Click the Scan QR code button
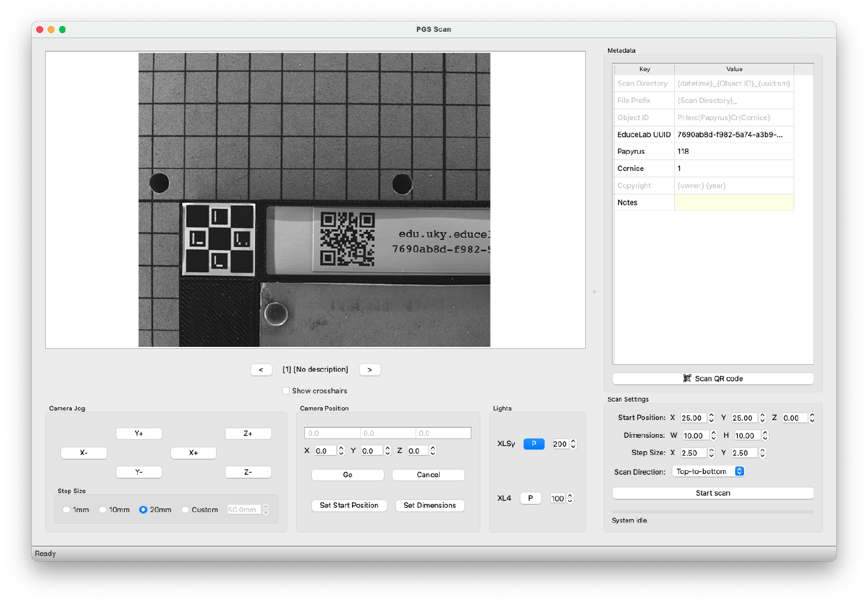 coord(712,379)
